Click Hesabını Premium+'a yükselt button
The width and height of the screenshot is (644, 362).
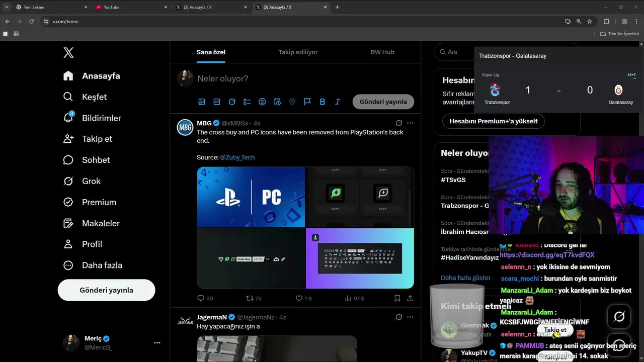[493, 121]
